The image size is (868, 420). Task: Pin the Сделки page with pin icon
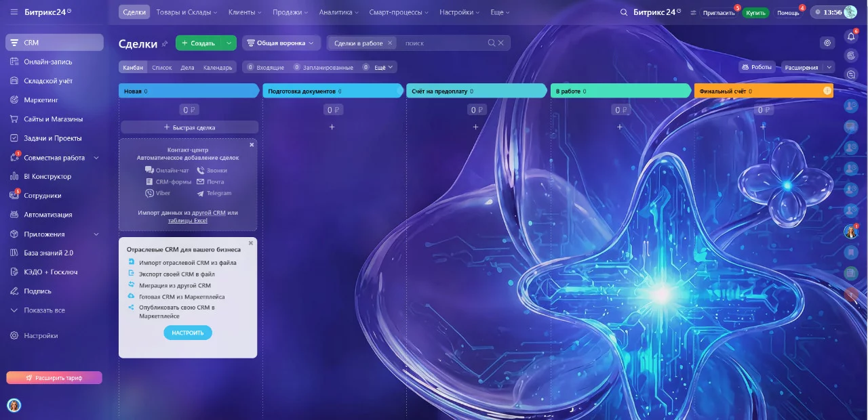click(164, 43)
